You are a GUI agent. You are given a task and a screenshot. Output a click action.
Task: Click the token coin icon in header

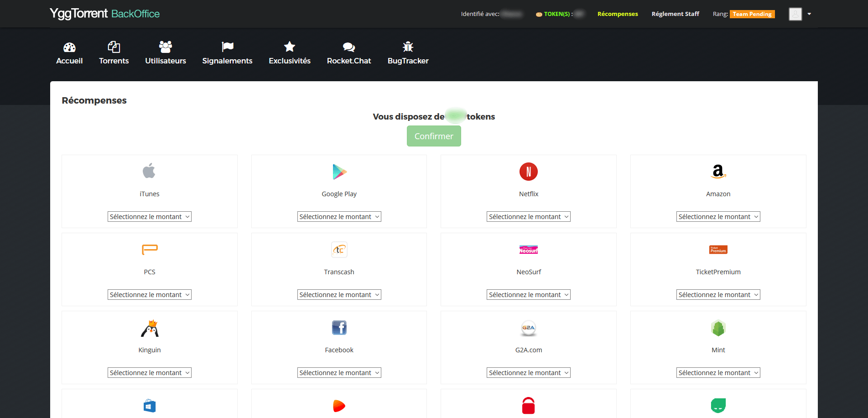coord(539,14)
